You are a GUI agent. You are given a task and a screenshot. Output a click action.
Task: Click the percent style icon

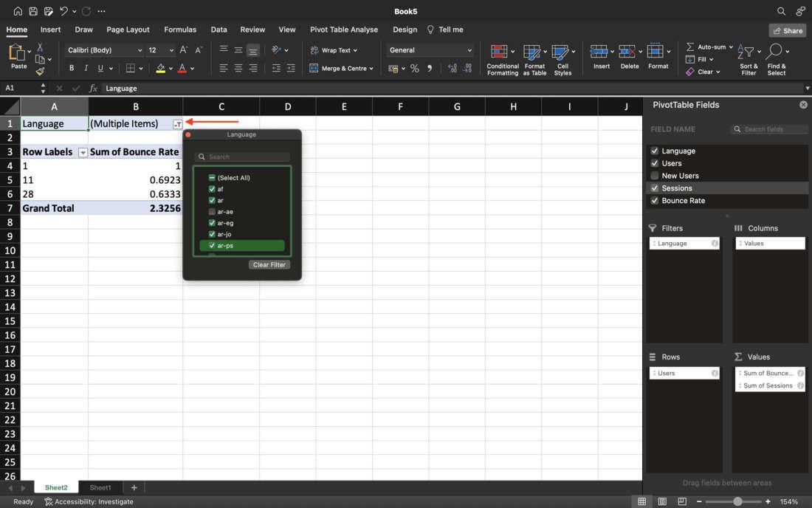(414, 68)
